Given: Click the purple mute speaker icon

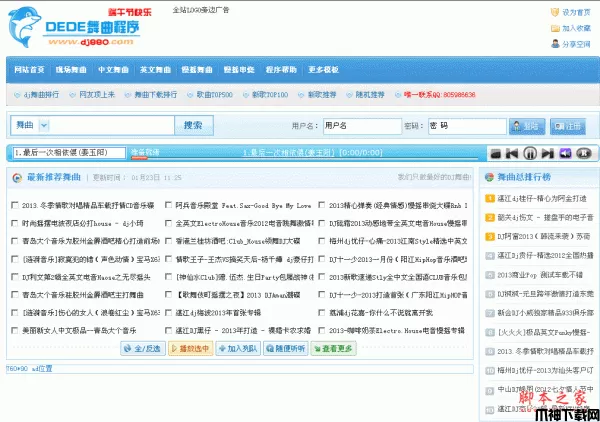Looking at the screenshot, I should [563, 153].
